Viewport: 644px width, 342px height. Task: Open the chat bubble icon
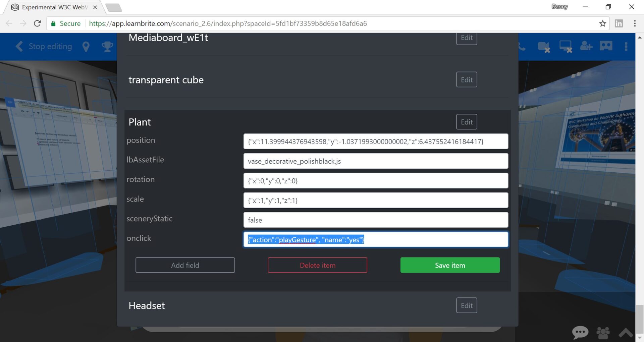580,332
